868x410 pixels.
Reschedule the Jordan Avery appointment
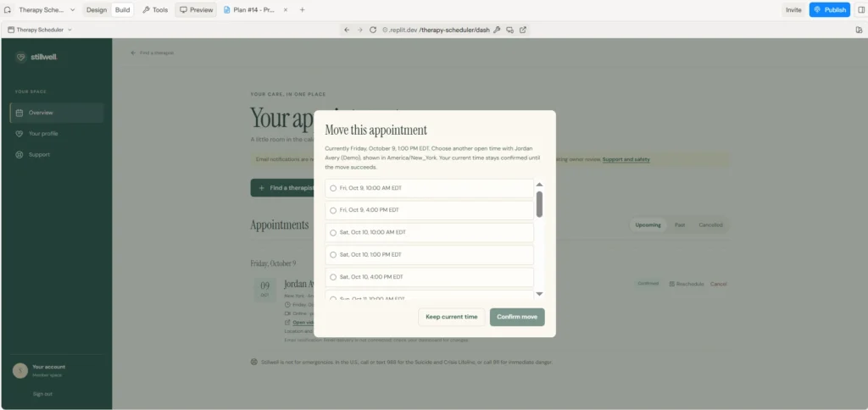click(687, 284)
